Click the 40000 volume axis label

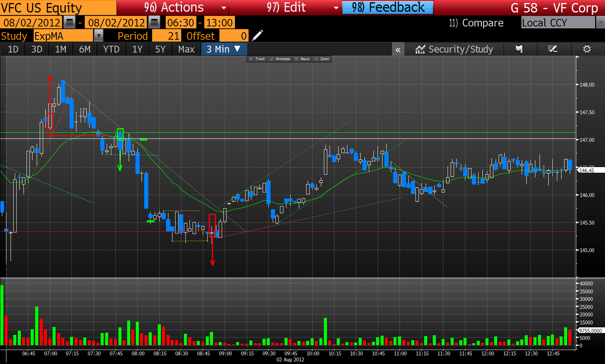586,283
